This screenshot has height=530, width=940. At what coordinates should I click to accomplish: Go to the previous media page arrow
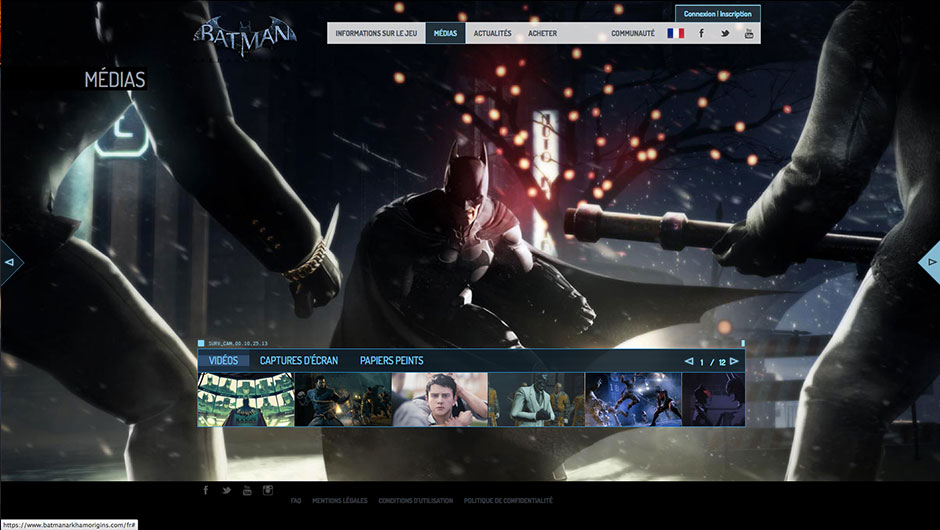click(689, 362)
